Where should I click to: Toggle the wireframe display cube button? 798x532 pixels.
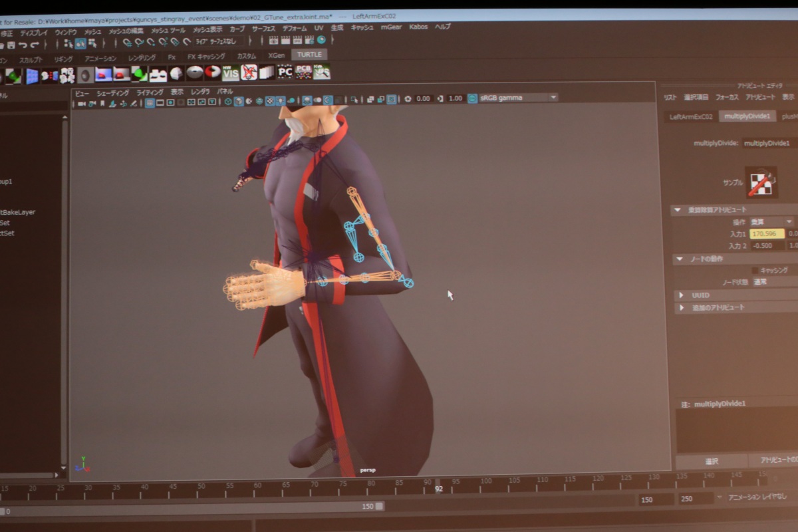tap(228, 101)
